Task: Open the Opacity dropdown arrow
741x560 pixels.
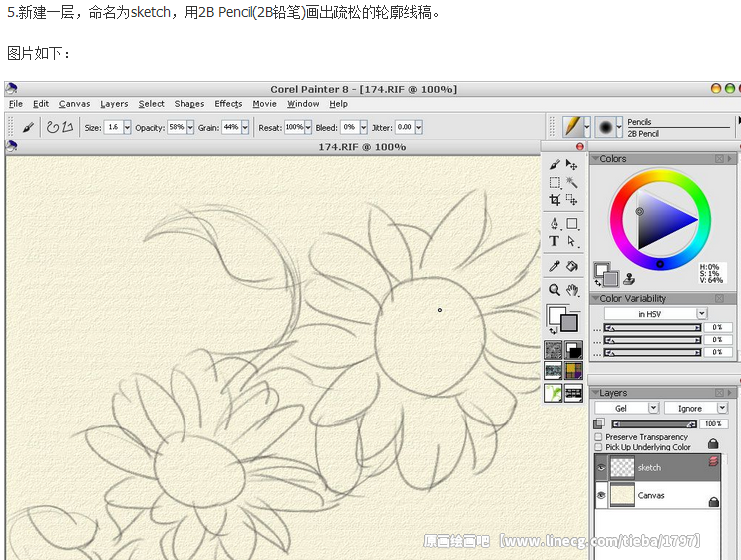Action: [x=189, y=127]
